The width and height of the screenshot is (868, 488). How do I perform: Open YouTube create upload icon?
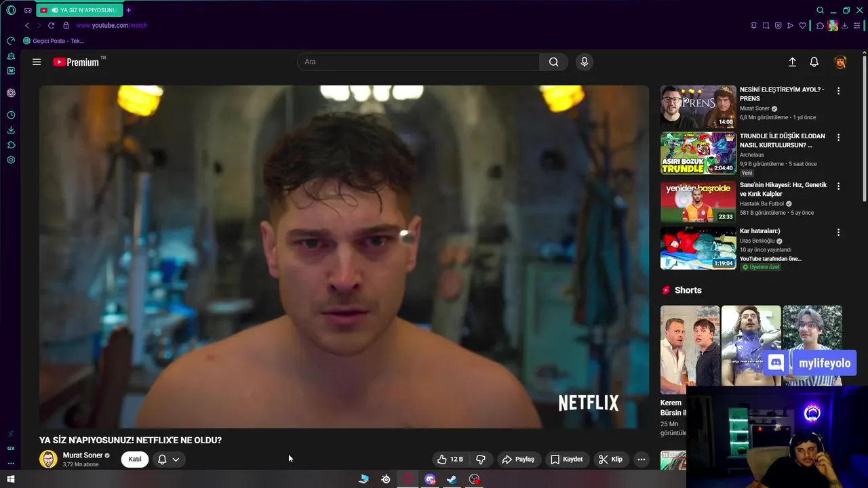pos(792,62)
